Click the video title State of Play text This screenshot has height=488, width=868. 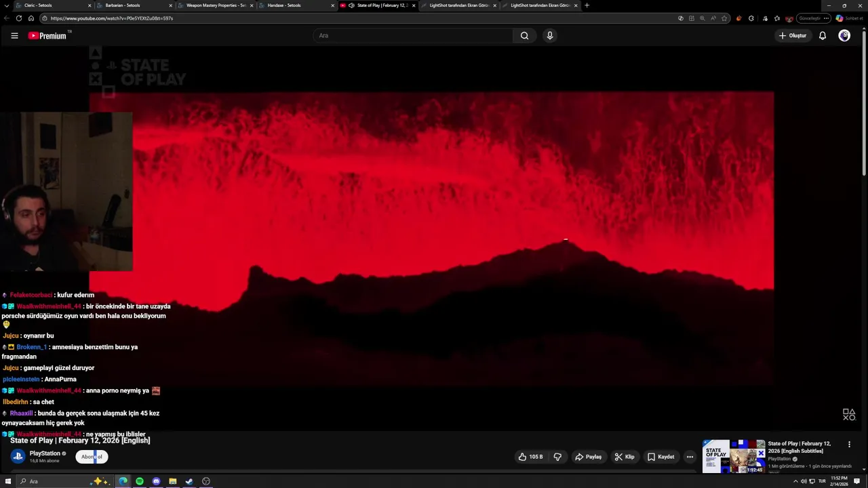80,441
